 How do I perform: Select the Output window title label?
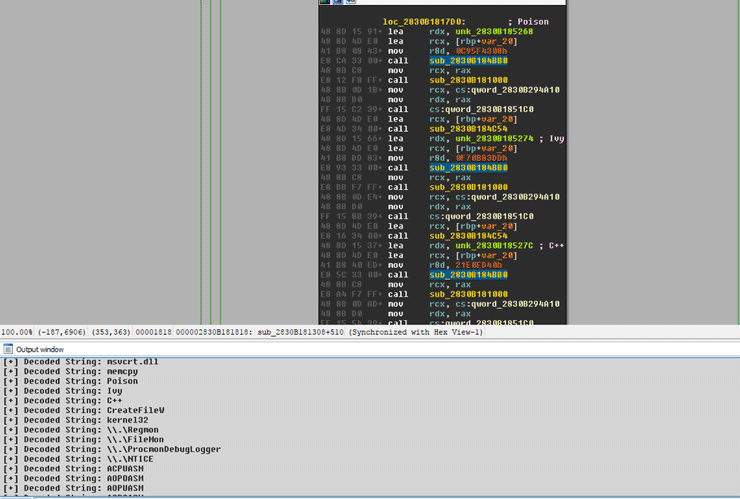[41, 349]
